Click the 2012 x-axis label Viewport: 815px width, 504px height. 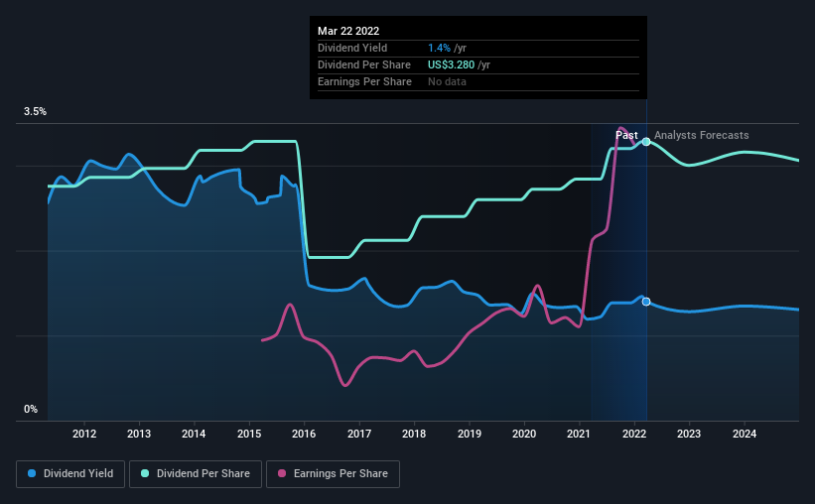click(x=84, y=434)
